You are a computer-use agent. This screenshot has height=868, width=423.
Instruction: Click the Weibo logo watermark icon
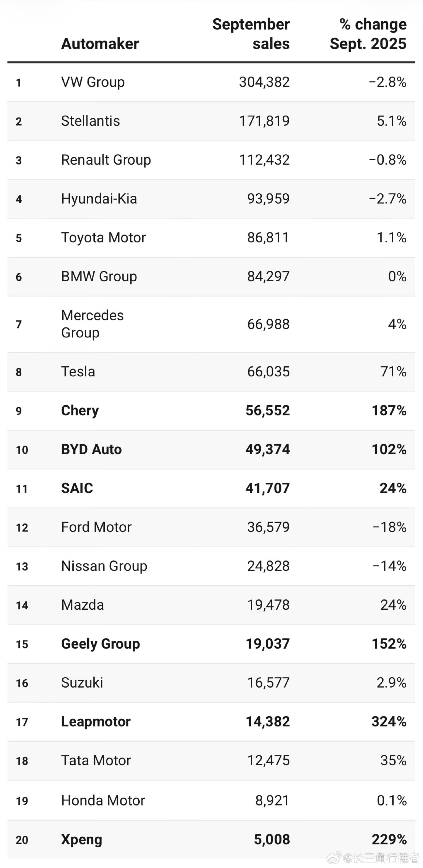pos(334,857)
